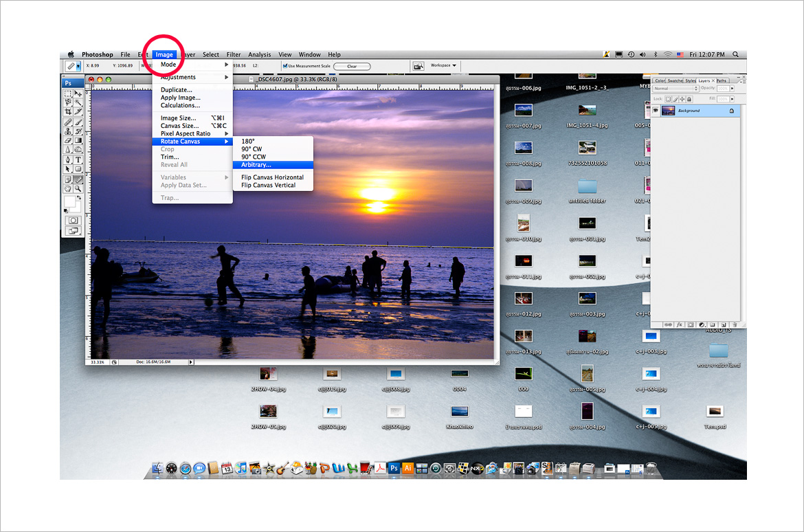The width and height of the screenshot is (804, 532).
Task: Click Flip Canvas Horizontal
Action: click(x=272, y=177)
